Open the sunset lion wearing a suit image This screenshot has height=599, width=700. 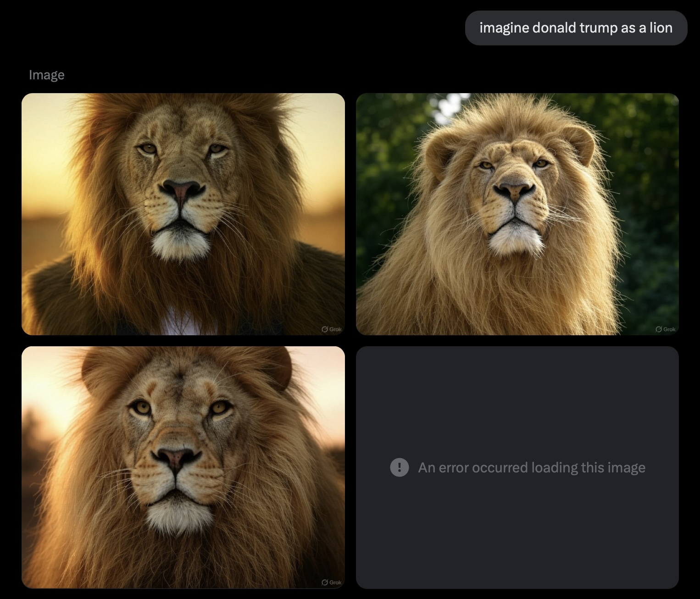coord(183,214)
